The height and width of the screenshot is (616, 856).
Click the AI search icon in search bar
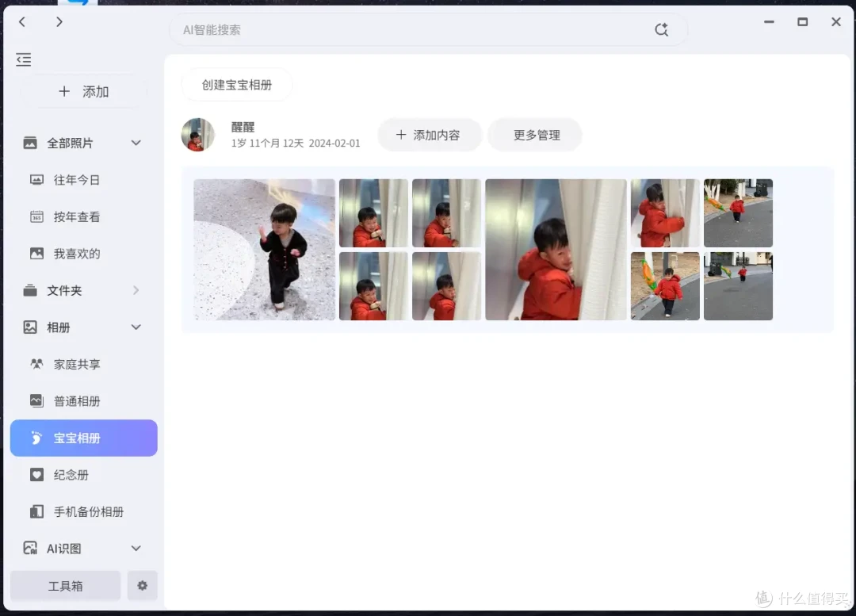[661, 29]
